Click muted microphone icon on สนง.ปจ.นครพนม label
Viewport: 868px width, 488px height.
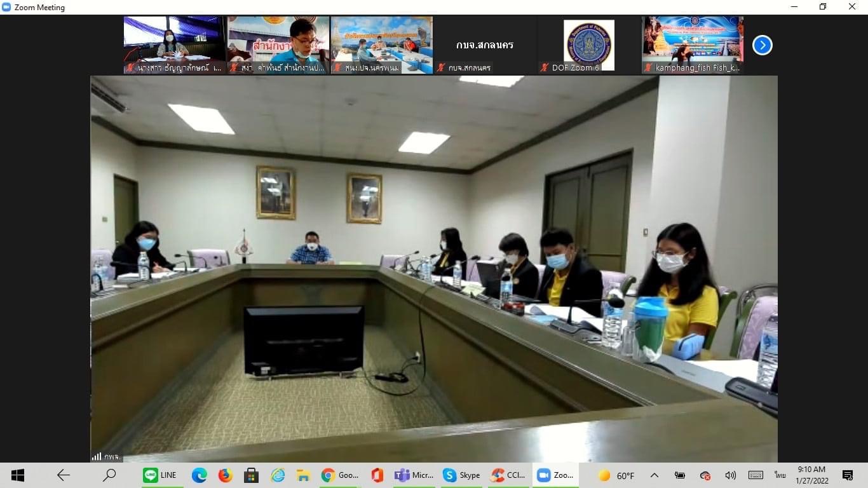(337, 67)
